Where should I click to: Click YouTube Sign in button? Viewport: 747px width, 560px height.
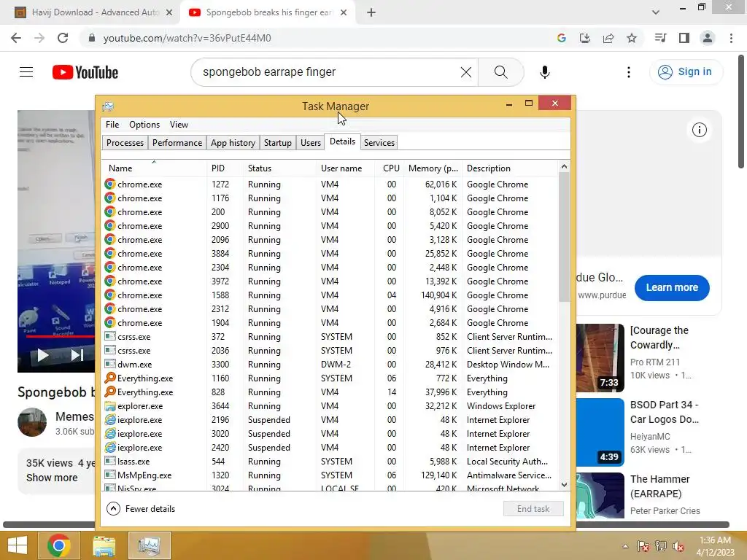click(x=686, y=72)
